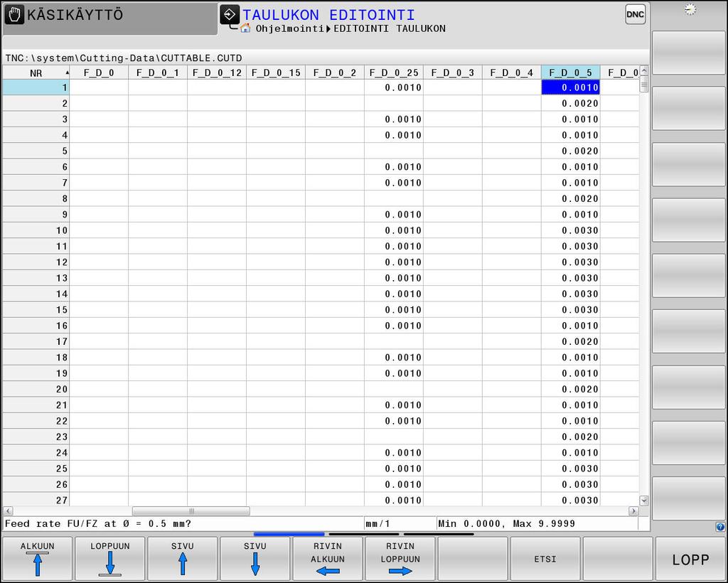Click the blank softkey left of ETSI
Image resolution: width=728 pixels, height=583 pixels.
click(473, 558)
